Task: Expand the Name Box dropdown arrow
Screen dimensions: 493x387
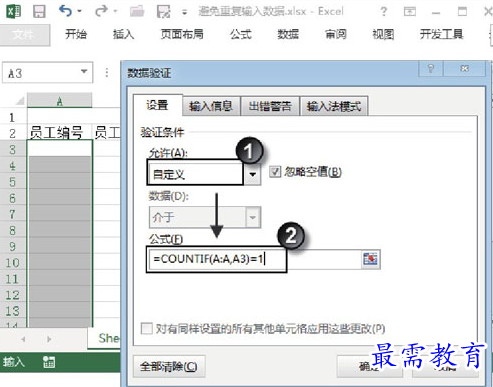Action: (84, 71)
